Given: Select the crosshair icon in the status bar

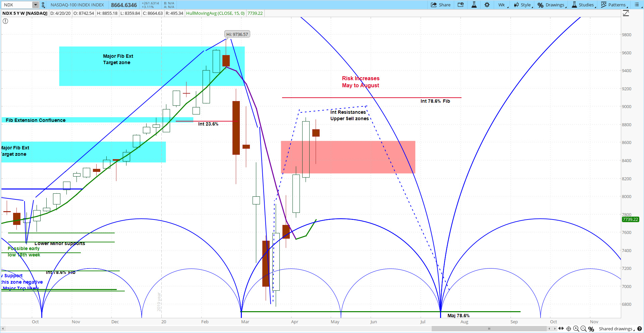Looking at the screenshot, I should pyautogui.click(x=568, y=329).
